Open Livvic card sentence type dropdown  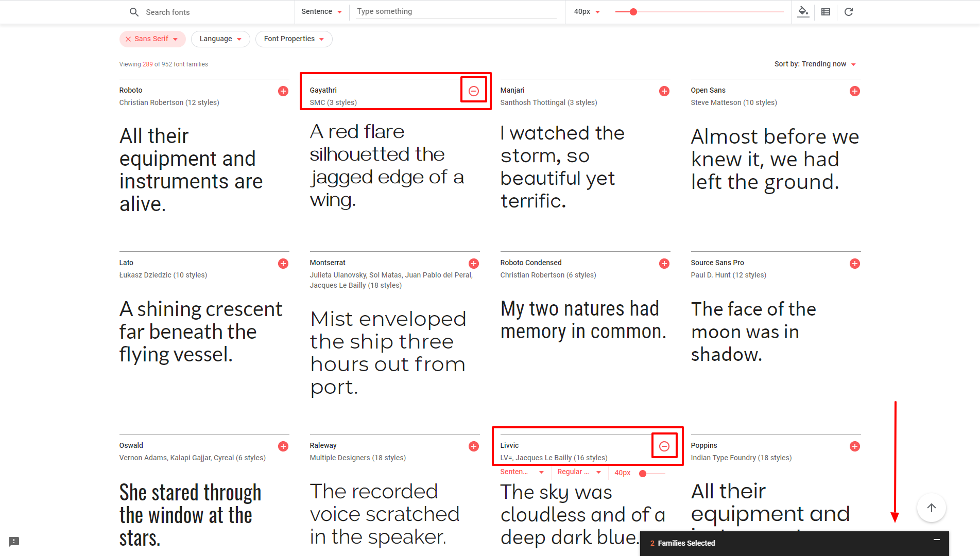point(522,472)
